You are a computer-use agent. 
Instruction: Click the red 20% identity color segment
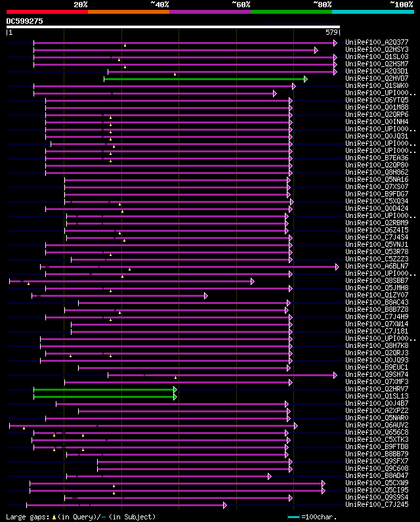47,12
